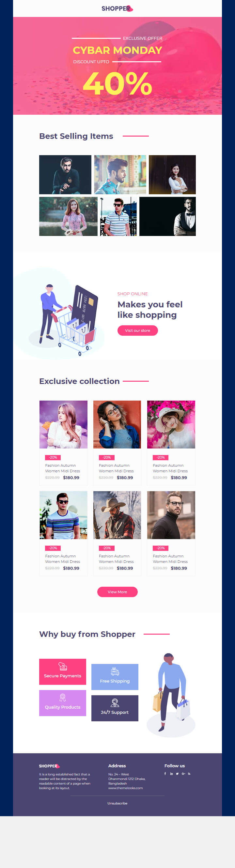The height and width of the screenshot is (868, 235).
Task: Click the 24/7 Support headset icon
Action: click(115, 702)
